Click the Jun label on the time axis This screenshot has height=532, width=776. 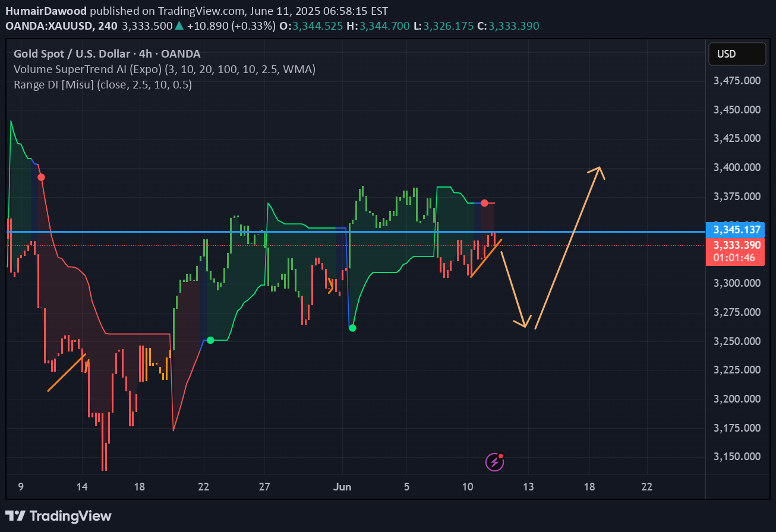pos(342,487)
